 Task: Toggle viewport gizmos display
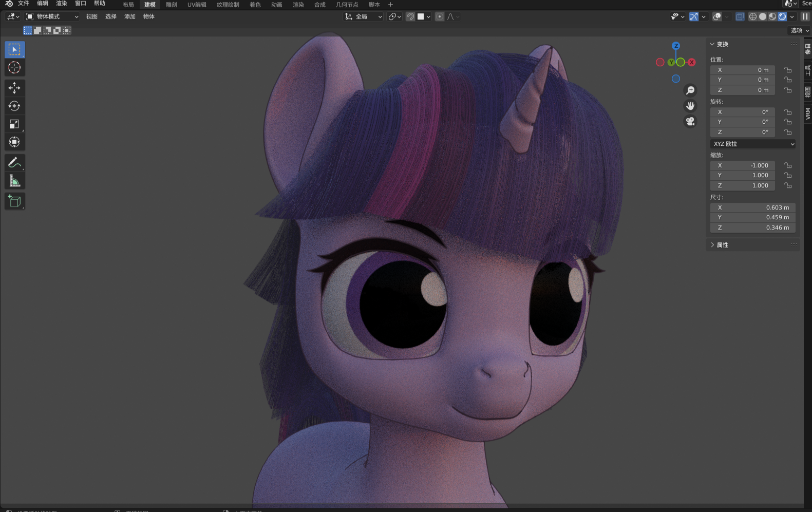point(694,16)
